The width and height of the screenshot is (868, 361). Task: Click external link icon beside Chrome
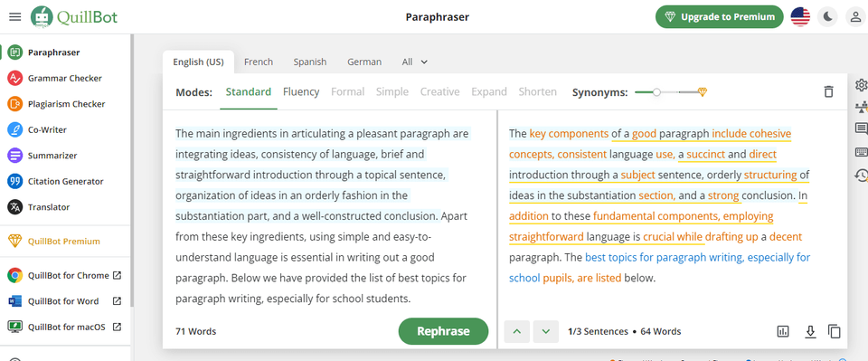tap(117, 275)
